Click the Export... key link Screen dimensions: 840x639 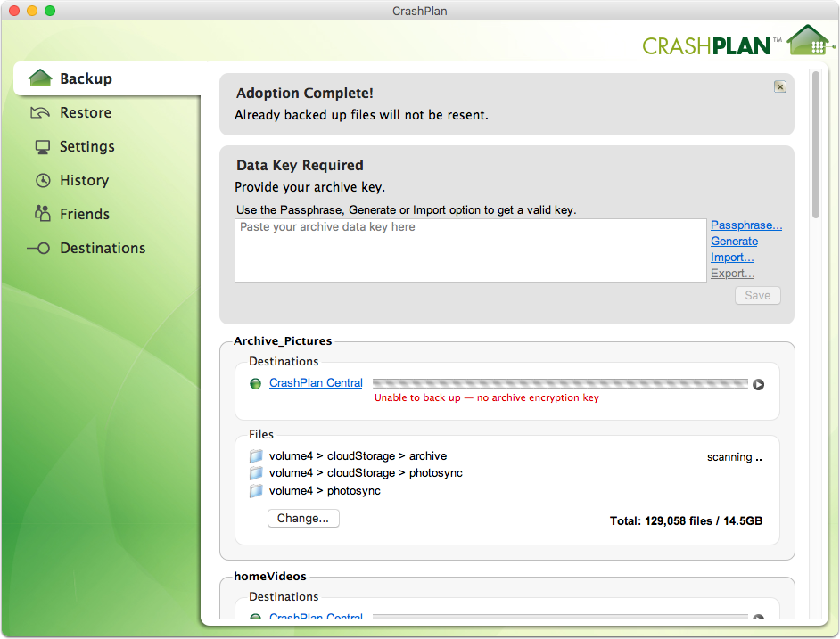[732, 274]
